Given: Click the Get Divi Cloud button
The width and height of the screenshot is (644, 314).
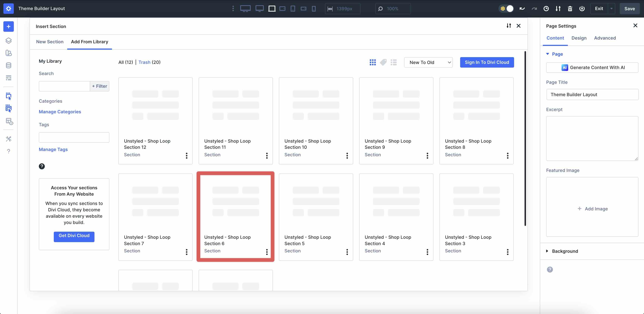Looking at the screenshot, I should click(74, 236).
